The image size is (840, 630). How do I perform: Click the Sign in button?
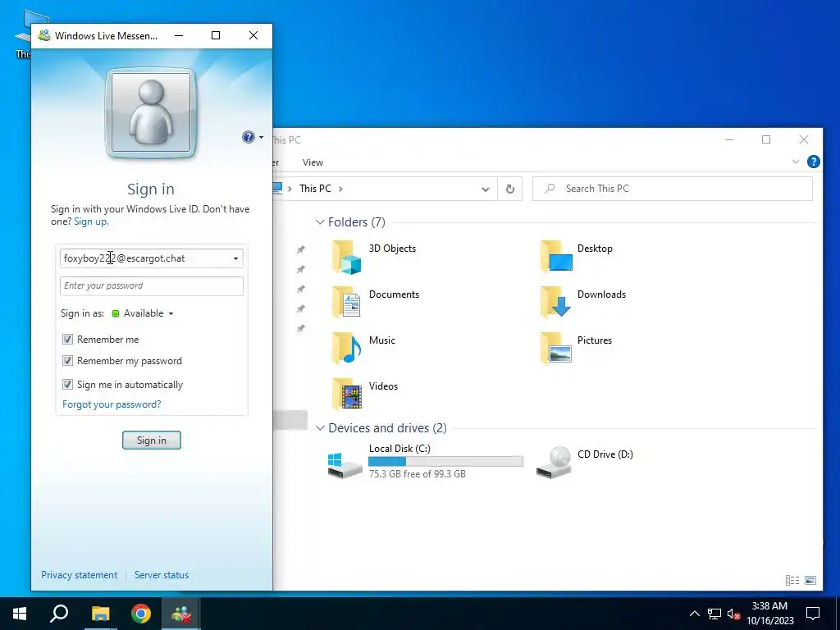pyautogui.click(x=152, y=440)
